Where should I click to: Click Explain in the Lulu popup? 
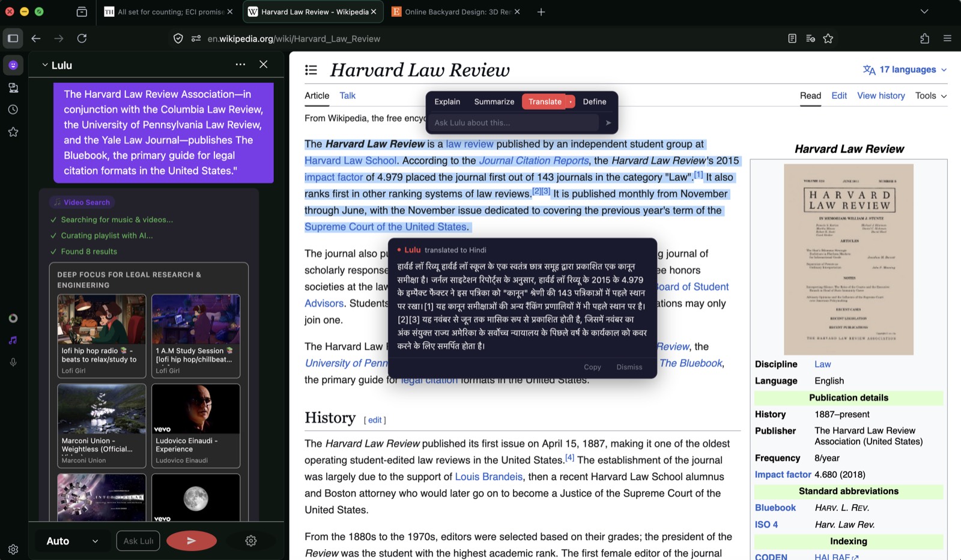tap(447, 102)
